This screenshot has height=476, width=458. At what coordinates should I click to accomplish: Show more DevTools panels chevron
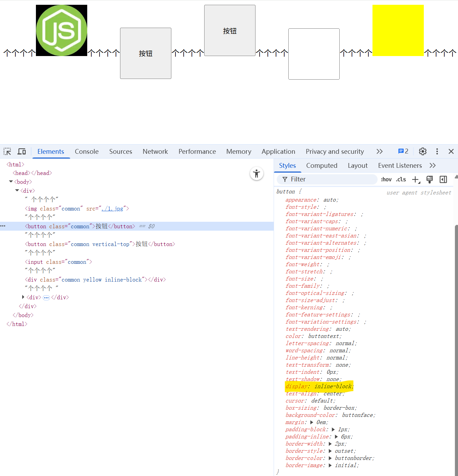click(379, 151)
